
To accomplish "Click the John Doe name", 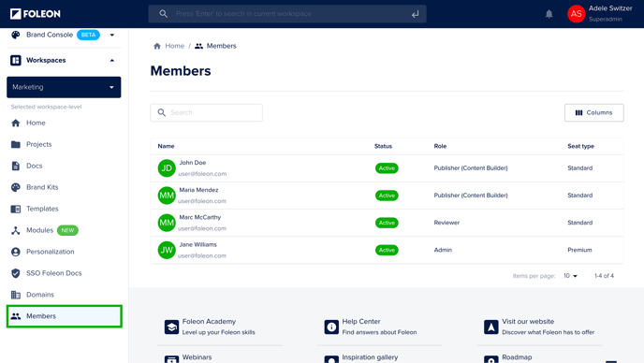I will [193, 163].
